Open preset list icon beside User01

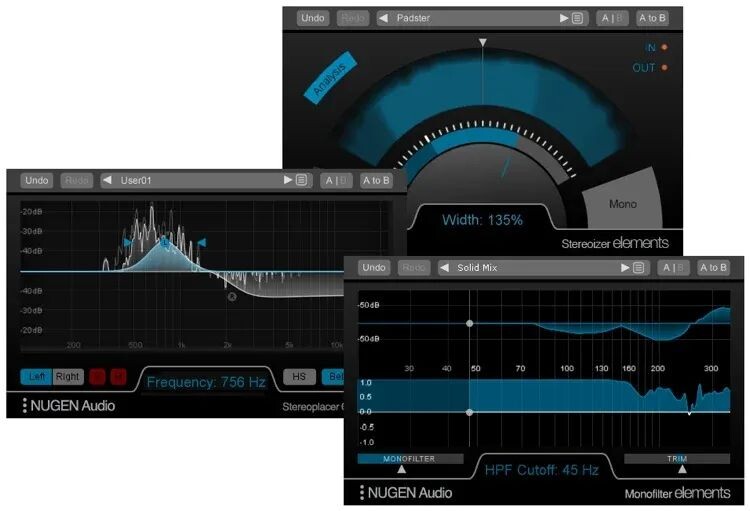point(302,181)
